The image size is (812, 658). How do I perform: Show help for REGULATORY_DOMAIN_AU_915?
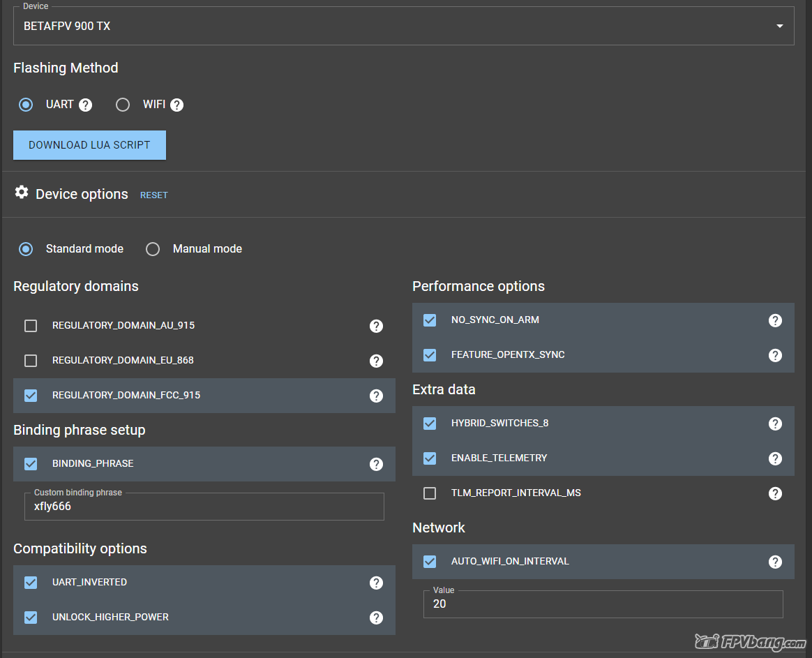coord(376,326)
